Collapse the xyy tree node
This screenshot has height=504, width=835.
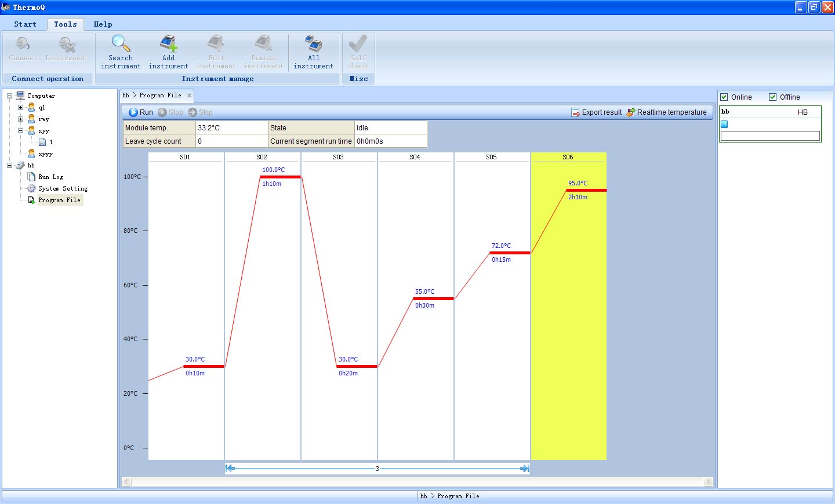[21, 131]
